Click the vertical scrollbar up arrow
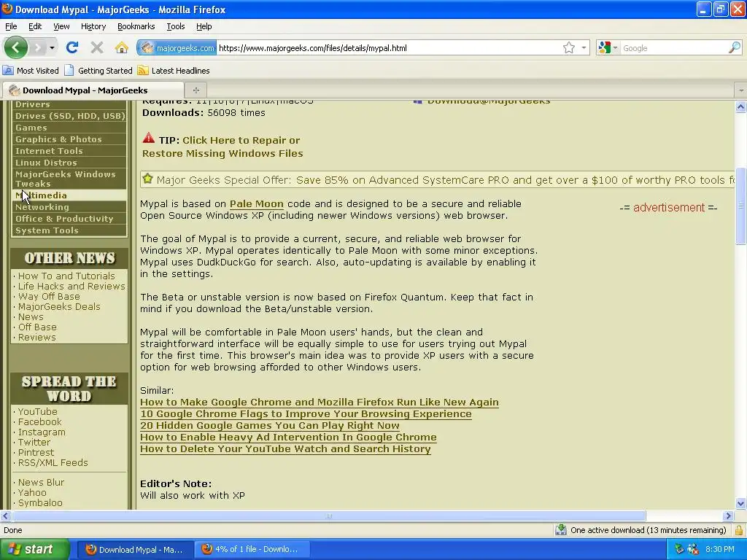This screenshot has width=747, height=560. (x=740, y=106)
